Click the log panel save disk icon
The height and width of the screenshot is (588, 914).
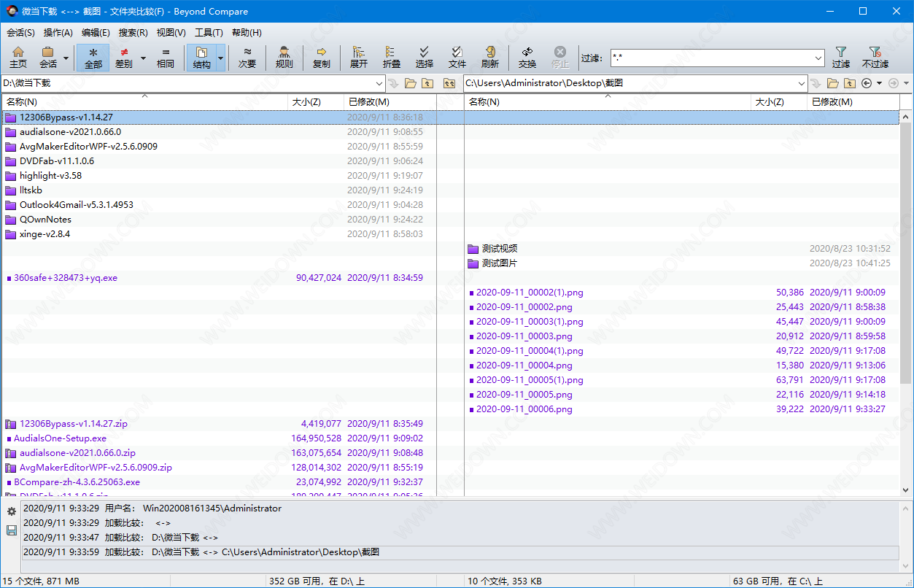coord(11,530)
